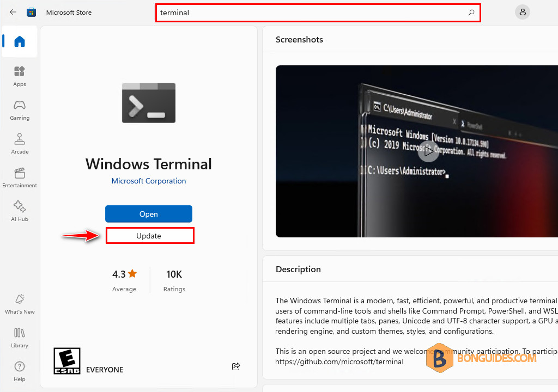Open Windows Terminal with the Open button
The height and width of the screenshot is (392, 558).
tap(149, 214)
